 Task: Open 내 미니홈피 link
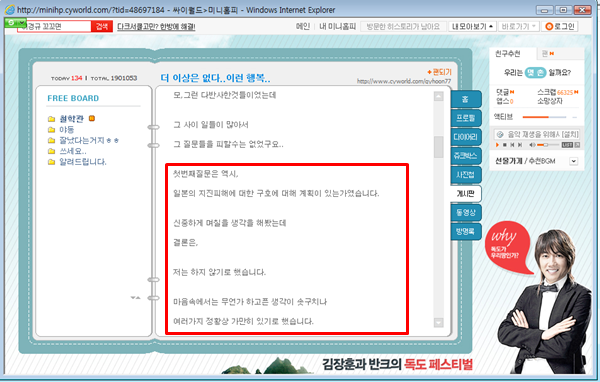338,26
